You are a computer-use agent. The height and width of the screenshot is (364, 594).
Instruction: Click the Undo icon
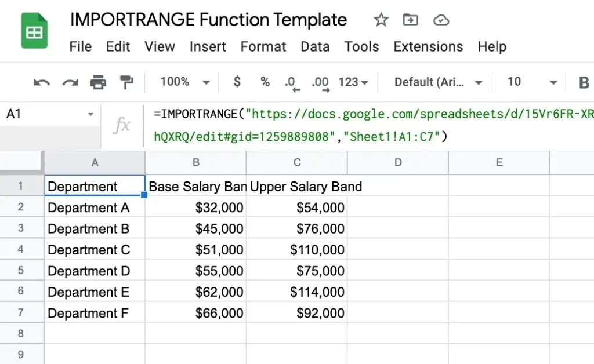coord(41,82)
